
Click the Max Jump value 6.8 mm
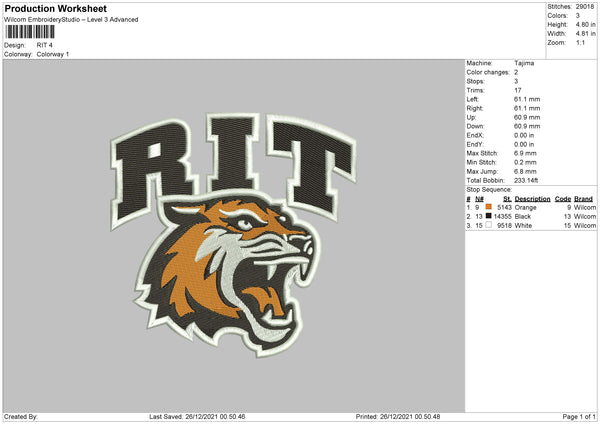525,171
